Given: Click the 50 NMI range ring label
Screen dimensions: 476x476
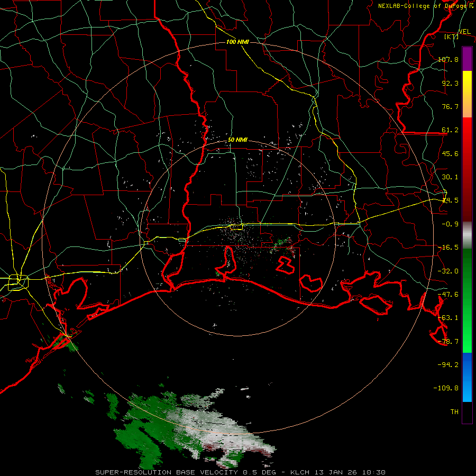Looking at the screenshot, I should (x=237, y=140).
